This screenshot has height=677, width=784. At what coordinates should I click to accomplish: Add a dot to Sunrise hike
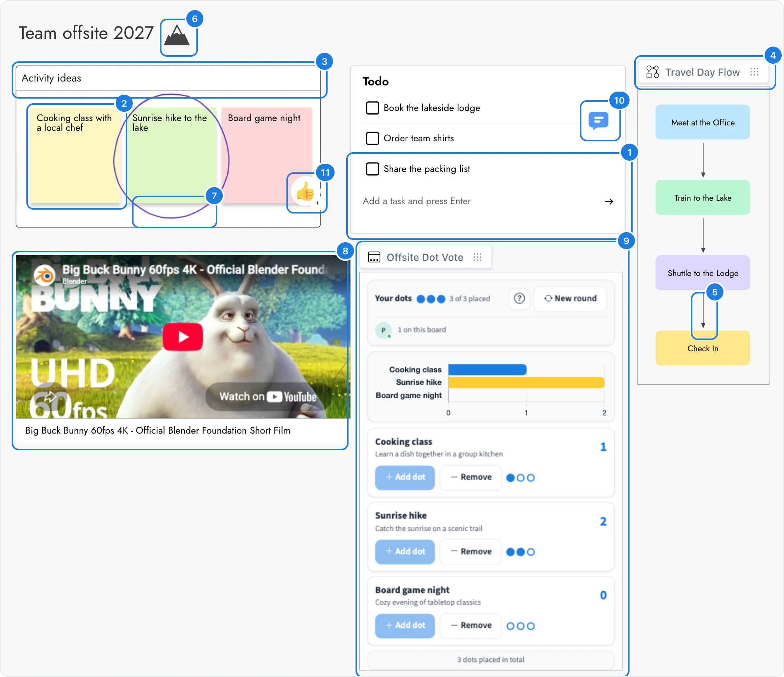(x=405, y=552)
